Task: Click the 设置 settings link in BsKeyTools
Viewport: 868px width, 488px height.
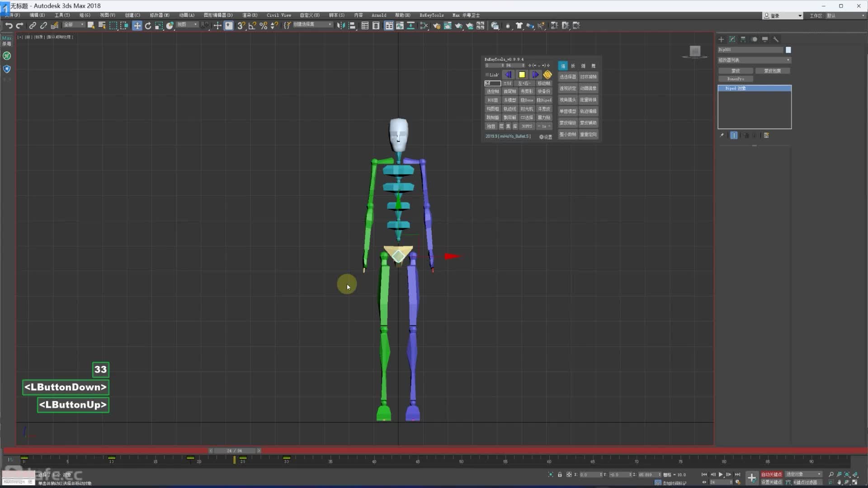Action: 546,137
